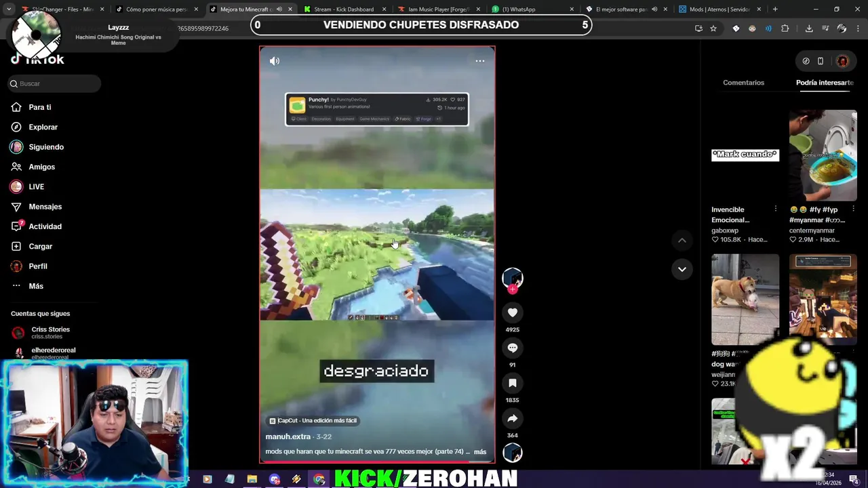Open options for the #myanmar card
Image resolution: width=868 pixels, height=488 pixels.
(853, 209)
